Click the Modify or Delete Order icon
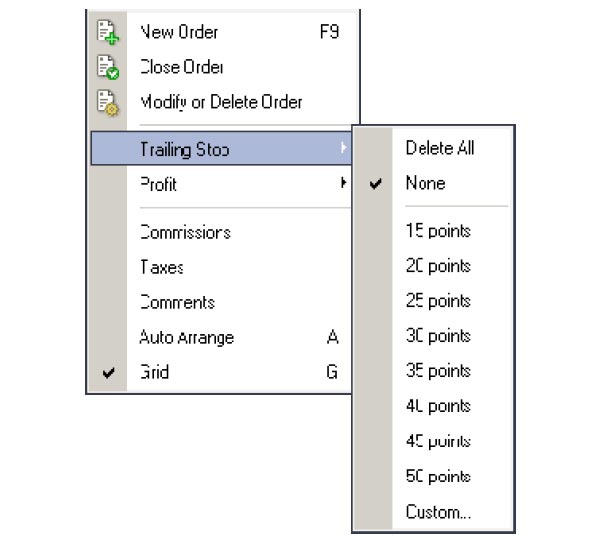This screenshot has width=600, height=535. click(106, 102)
